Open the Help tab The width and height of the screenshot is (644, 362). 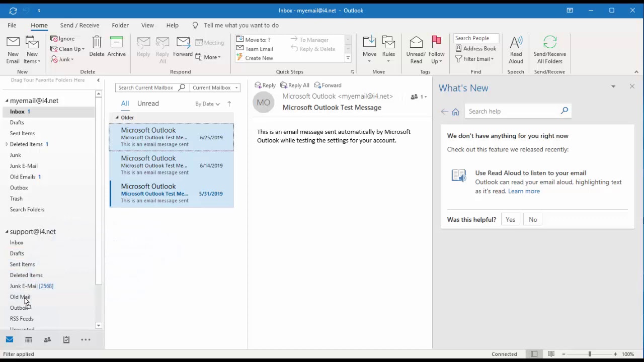click(172, 25)
